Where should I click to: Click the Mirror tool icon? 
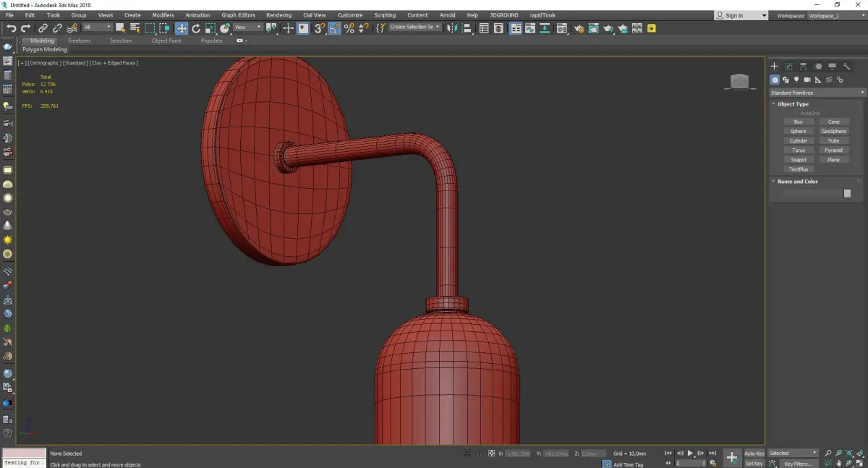point(451,28)
